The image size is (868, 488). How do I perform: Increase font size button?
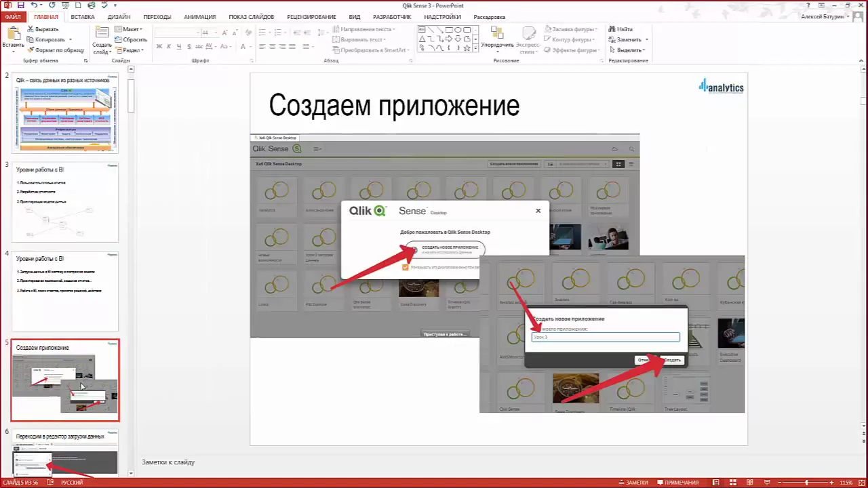click(x=225, y=33)
